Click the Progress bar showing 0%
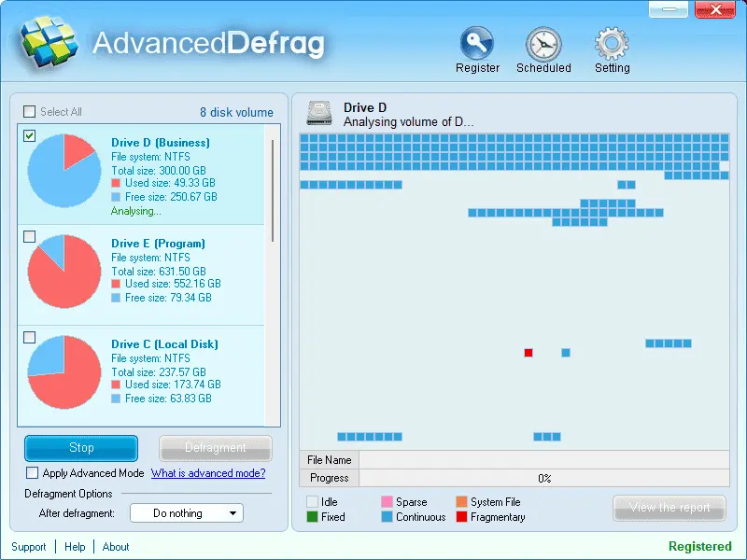 (544, 478)
